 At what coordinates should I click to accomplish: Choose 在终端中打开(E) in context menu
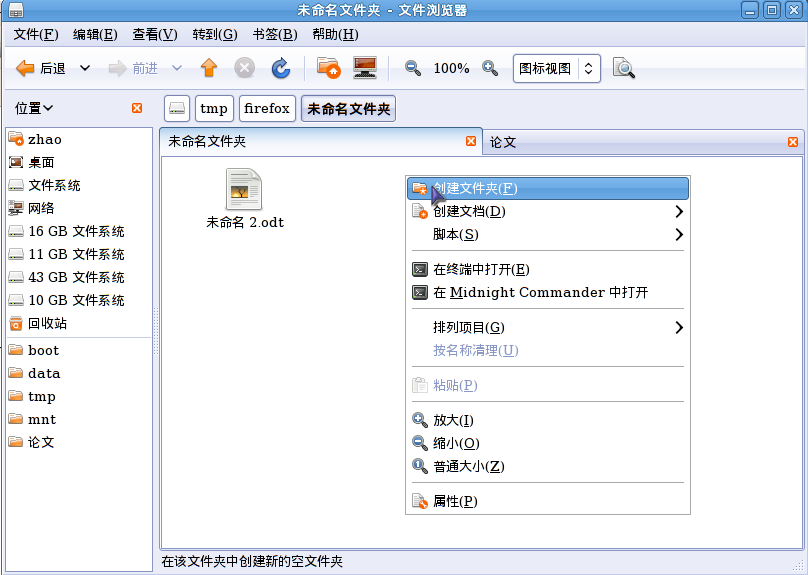[548, 269]
